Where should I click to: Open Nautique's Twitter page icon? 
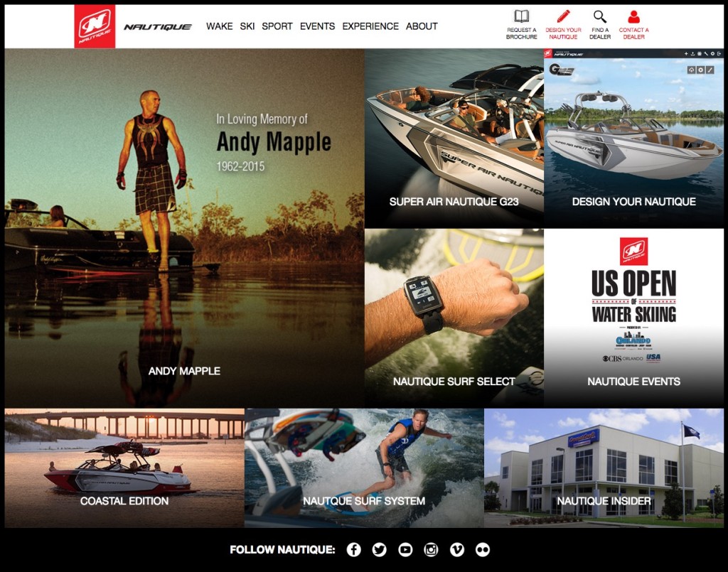(x=379, y=549)
